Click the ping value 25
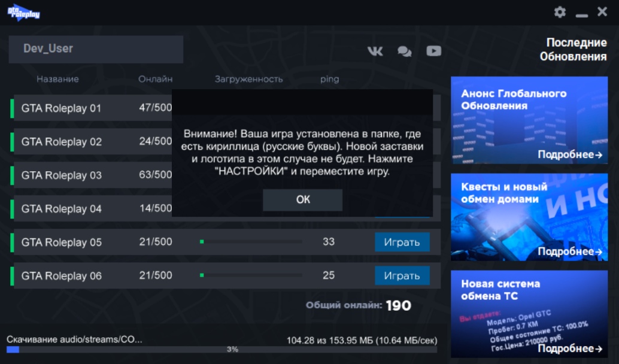Image resolution: width=619 pixels, height=364 pixels. [329, 275]
